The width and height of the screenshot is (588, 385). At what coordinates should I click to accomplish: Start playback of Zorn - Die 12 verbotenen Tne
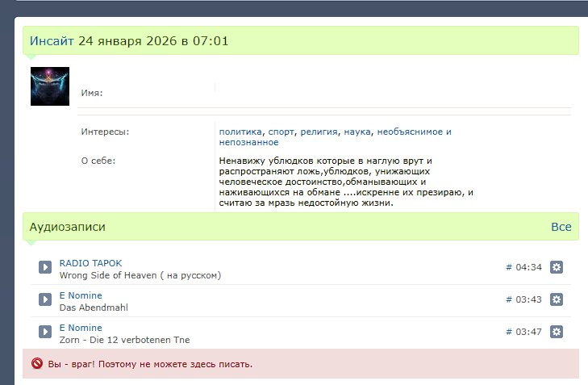coord(45,332)
